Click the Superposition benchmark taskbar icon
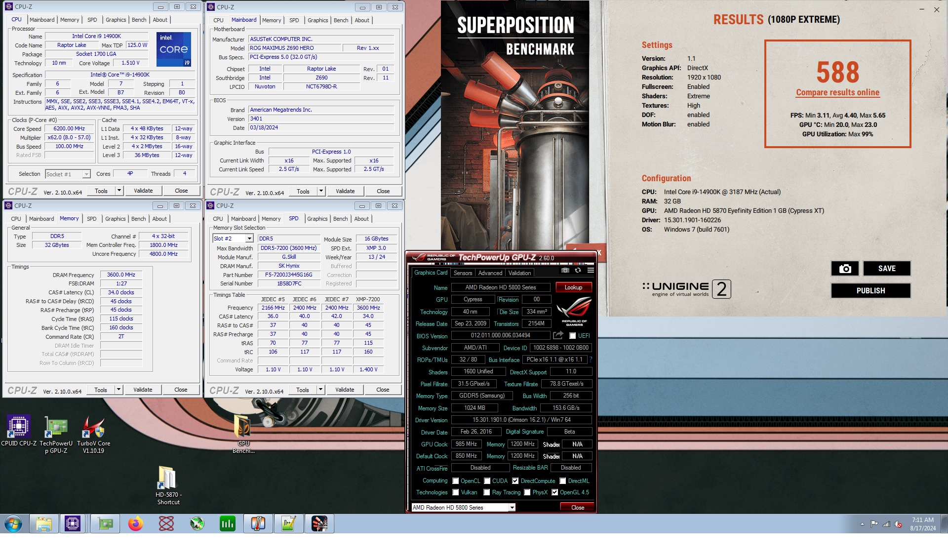This screenshot has width=948, height=560. 319,523
